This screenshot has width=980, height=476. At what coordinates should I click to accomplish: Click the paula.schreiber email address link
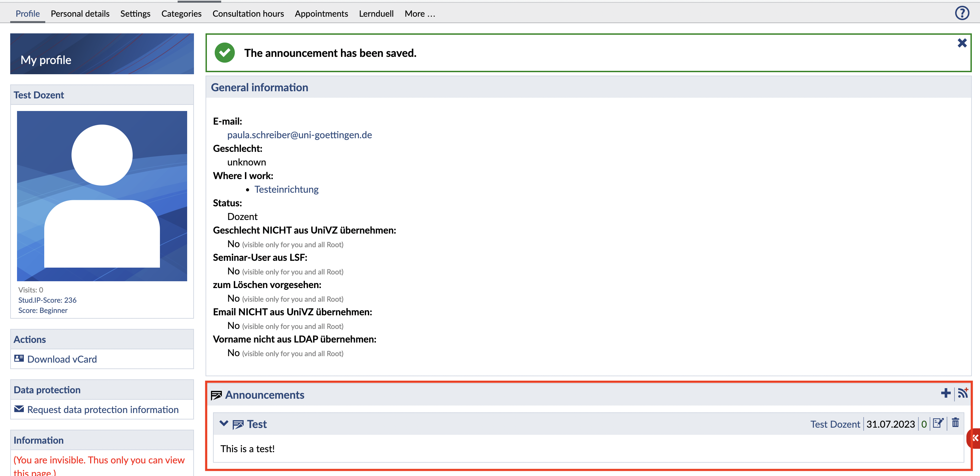click(x=299, y=135)
